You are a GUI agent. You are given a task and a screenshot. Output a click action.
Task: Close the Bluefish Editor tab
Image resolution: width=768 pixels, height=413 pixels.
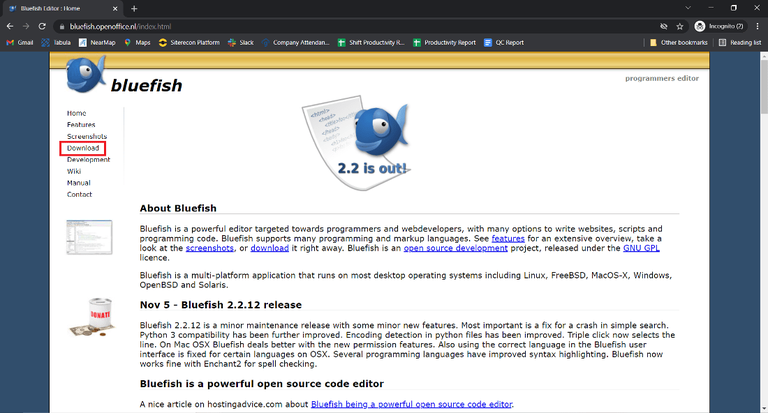coord(115,8)
